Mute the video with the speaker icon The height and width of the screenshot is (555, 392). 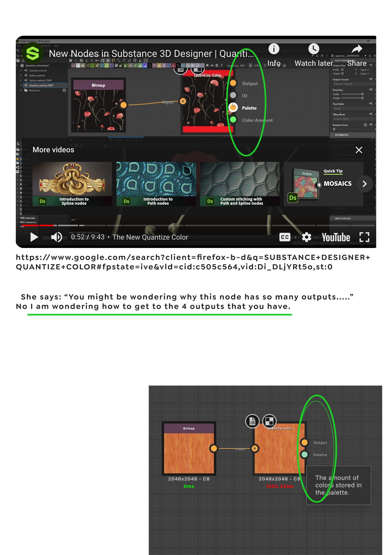click(x=57, y=237)
